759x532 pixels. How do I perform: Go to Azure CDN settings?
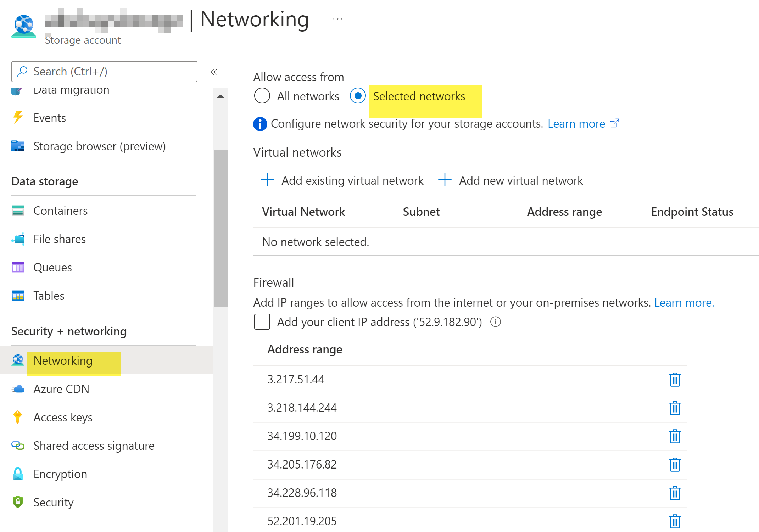click(61, 389)
